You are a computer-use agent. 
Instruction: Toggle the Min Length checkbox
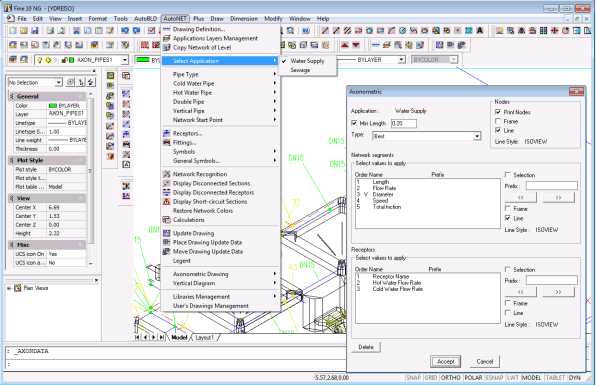click(354, 123)
